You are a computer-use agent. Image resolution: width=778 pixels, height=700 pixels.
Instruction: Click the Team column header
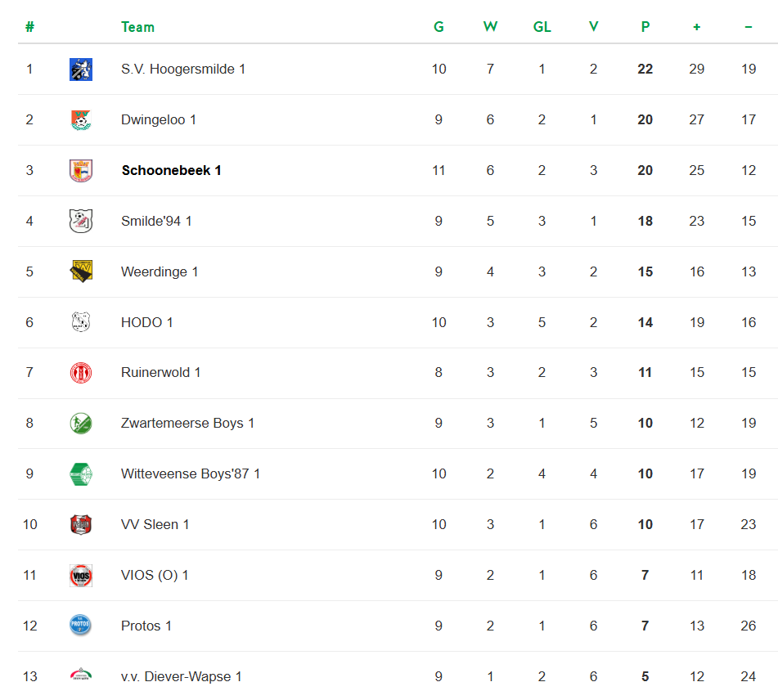[137, 27]
